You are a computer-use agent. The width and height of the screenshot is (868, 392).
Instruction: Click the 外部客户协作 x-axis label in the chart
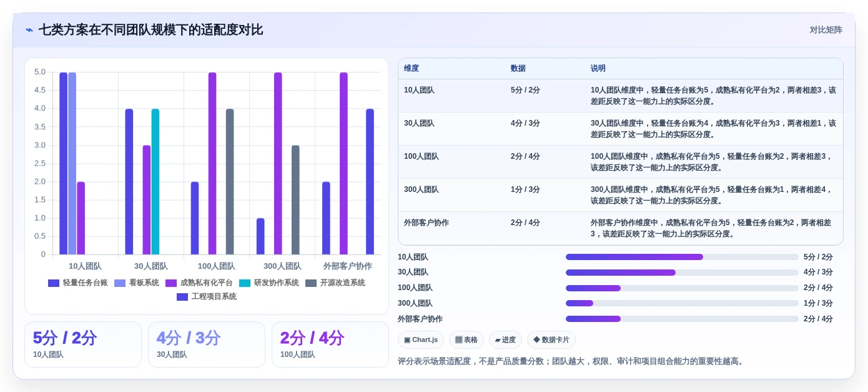coord(348,266)
